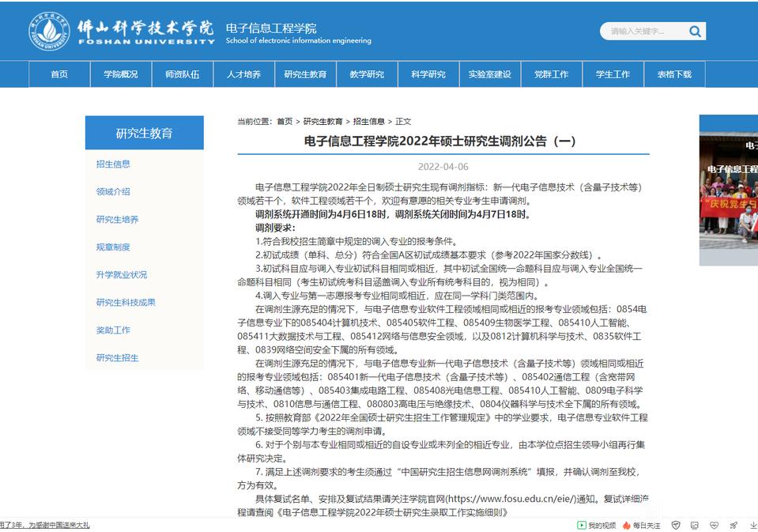758x532 pixels.
Task: Expand the 学院概况 dropdown
Action: click(x=119, y=74)
